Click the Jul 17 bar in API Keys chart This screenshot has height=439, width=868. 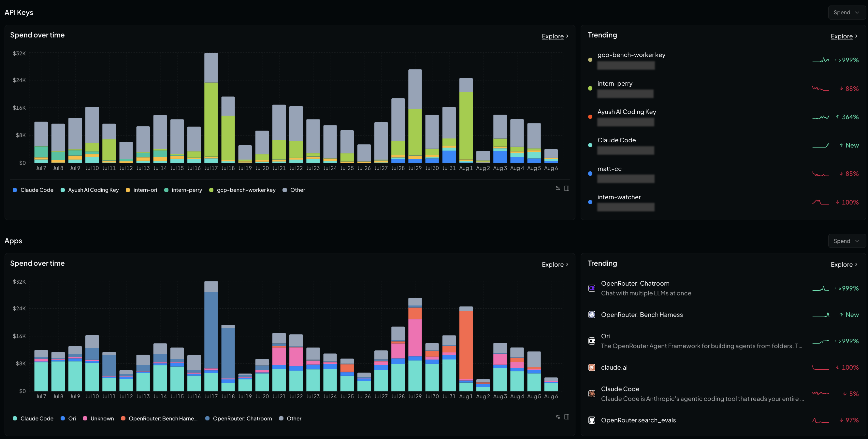211,108
